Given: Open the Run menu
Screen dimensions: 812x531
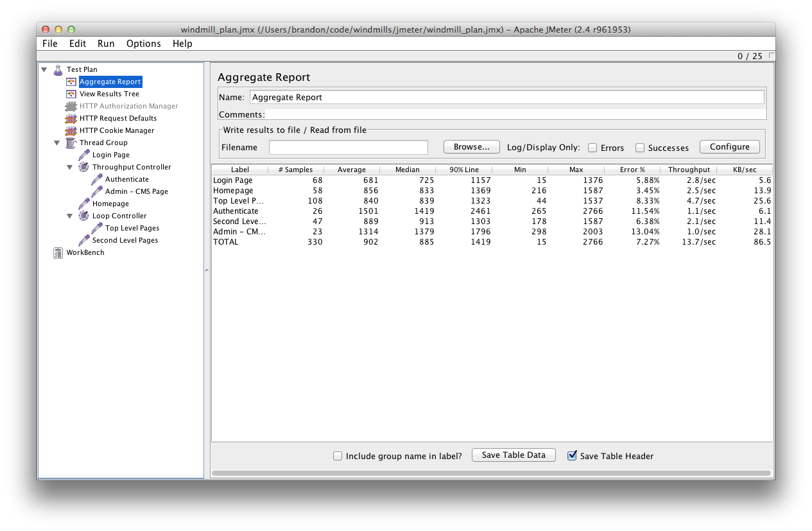Looking at the screenshot, I should 106,44.
